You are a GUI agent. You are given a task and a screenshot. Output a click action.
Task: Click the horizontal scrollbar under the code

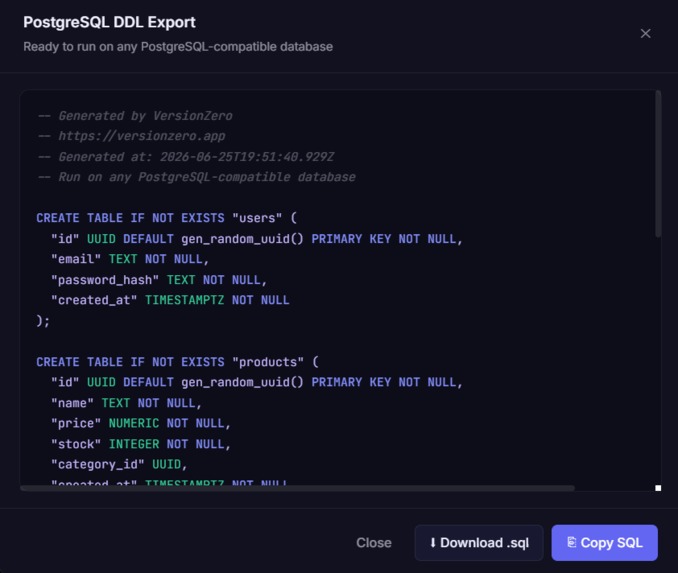point(297,488)
